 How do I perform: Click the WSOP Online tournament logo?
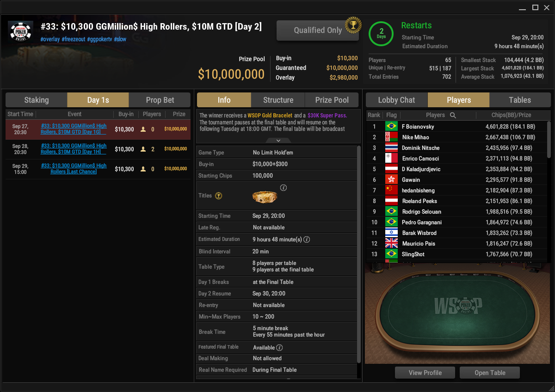point(21,31)
